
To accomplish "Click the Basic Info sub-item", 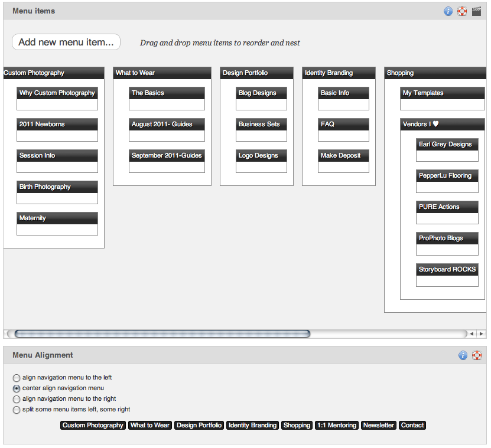I will tap(343, 93).
